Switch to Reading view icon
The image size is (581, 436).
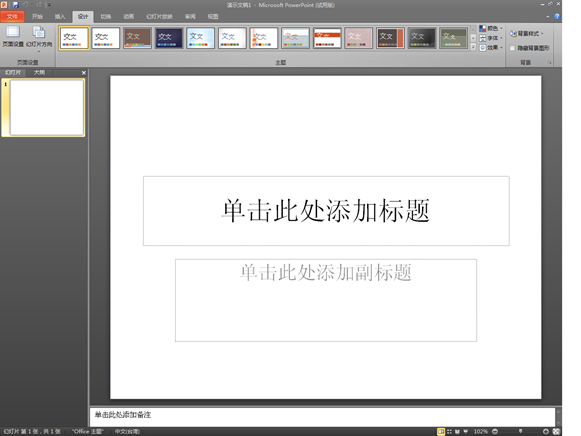[x=457, y=432]
